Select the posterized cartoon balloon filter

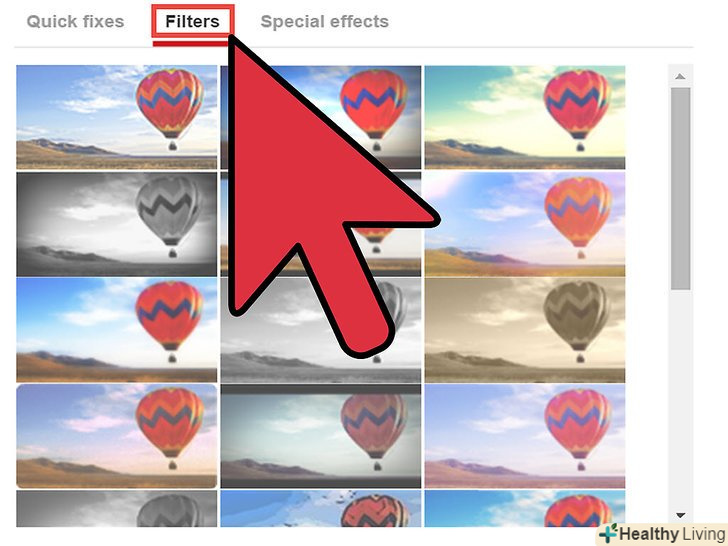(x=321, y=509)
